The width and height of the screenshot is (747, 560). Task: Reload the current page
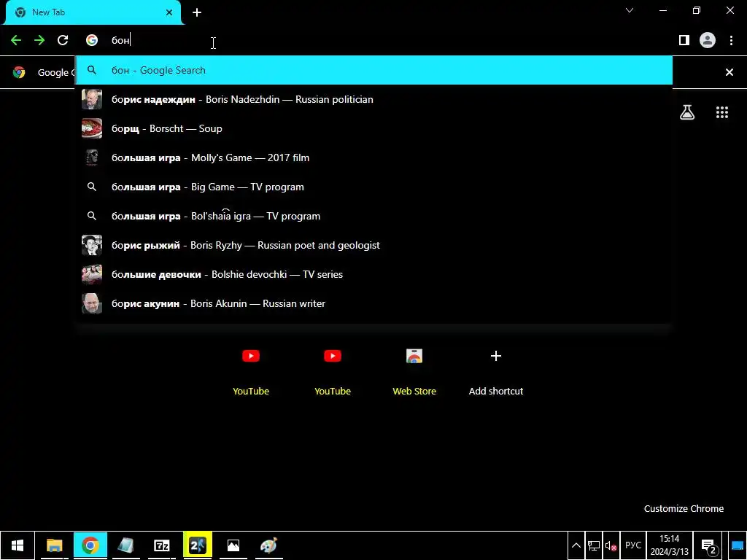pos(63,41)
